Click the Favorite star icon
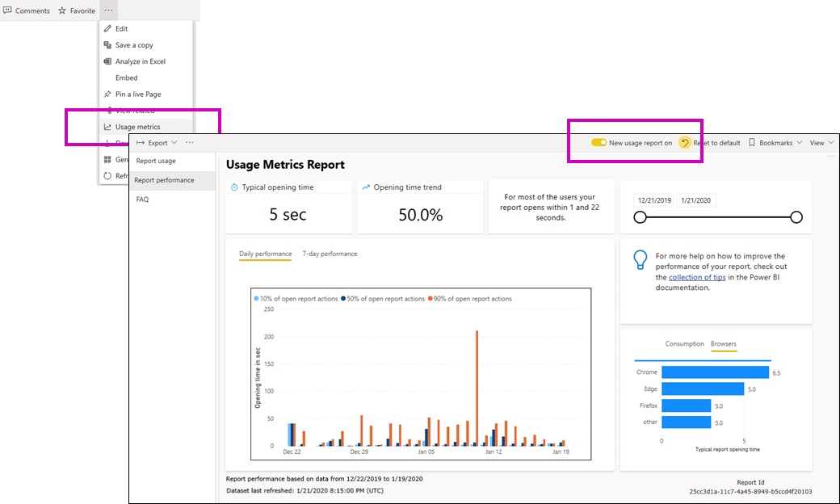Screen dimensions: 840x504 [62, 10]
